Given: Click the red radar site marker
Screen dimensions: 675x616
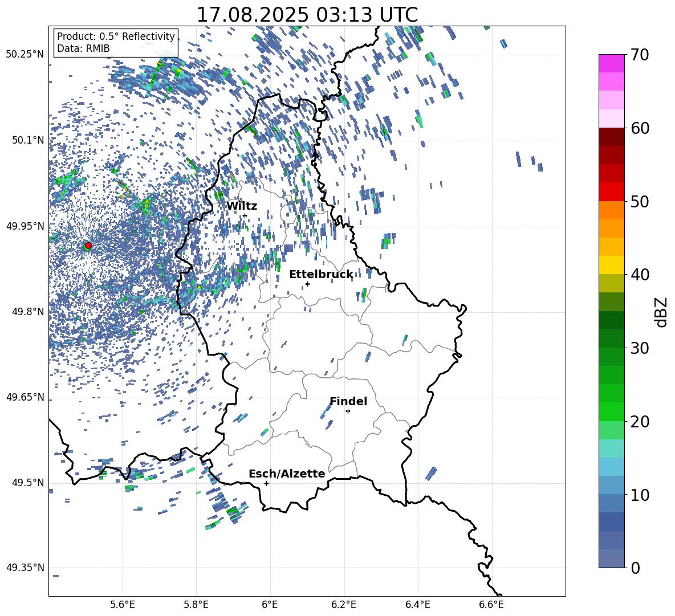Looking at the screenshot, I should point(88,246).
